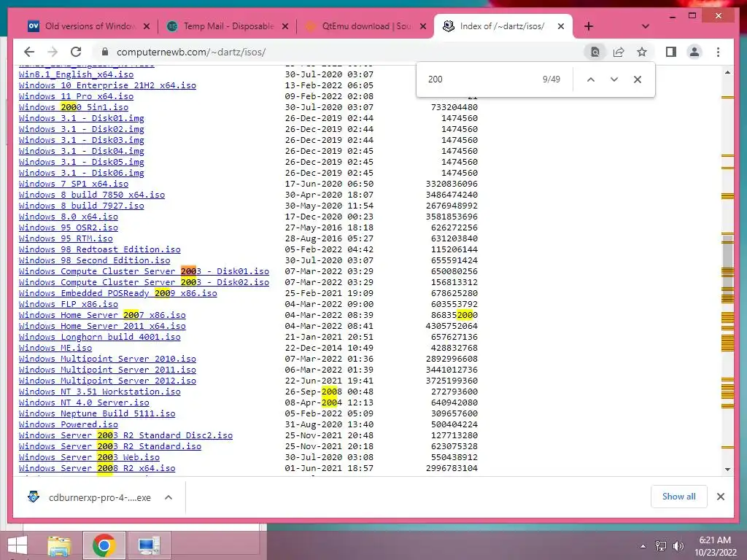Download Win8.1_English_x64.iso
The height and width of the screenshot is (560, 747).
click(76, 74)
